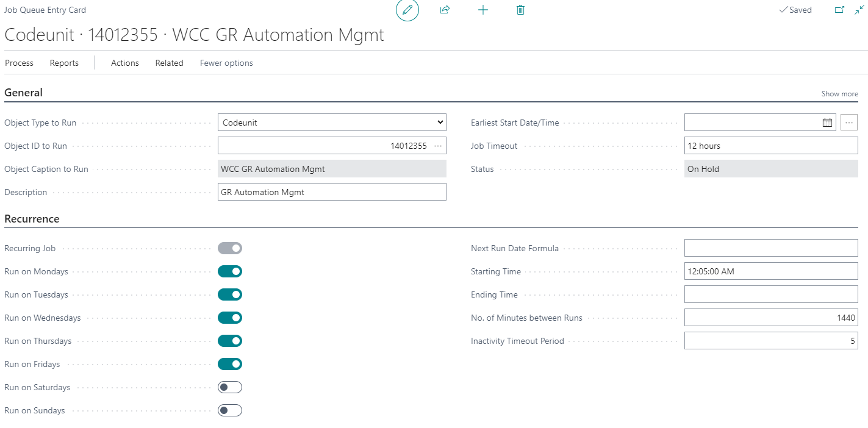Enable Run on Sundays switch

click(x=230, y=410)
